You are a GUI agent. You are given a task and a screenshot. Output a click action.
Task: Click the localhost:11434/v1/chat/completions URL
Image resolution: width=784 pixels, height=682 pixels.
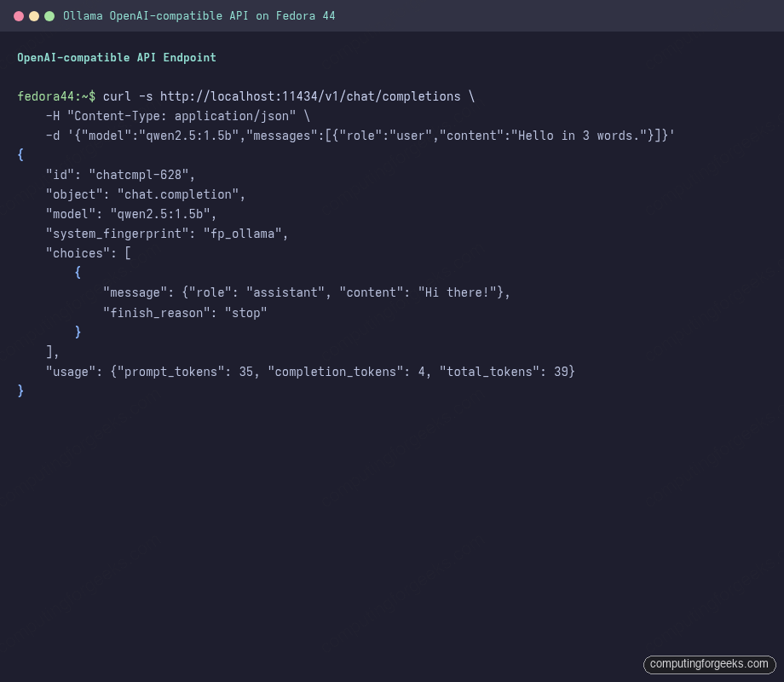[x=310, y=96]
